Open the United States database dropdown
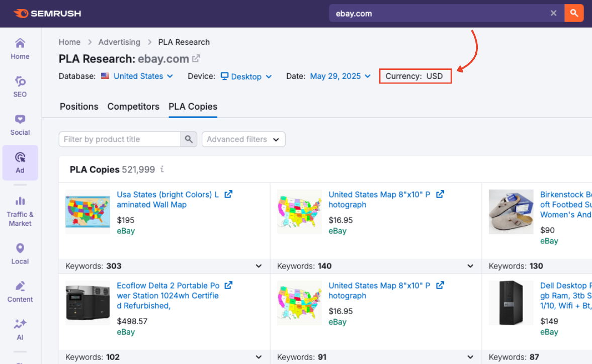This screenshot has width=592, height=364. pos(137,76)
